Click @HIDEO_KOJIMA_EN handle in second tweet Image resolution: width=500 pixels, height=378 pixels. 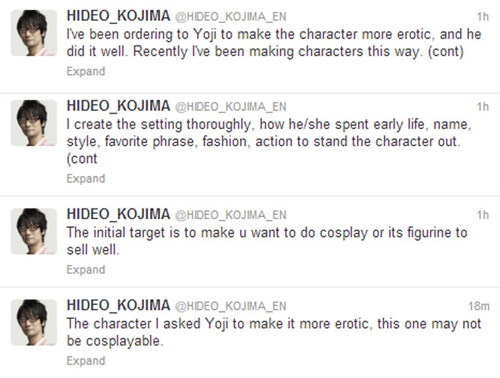(231, 107)
